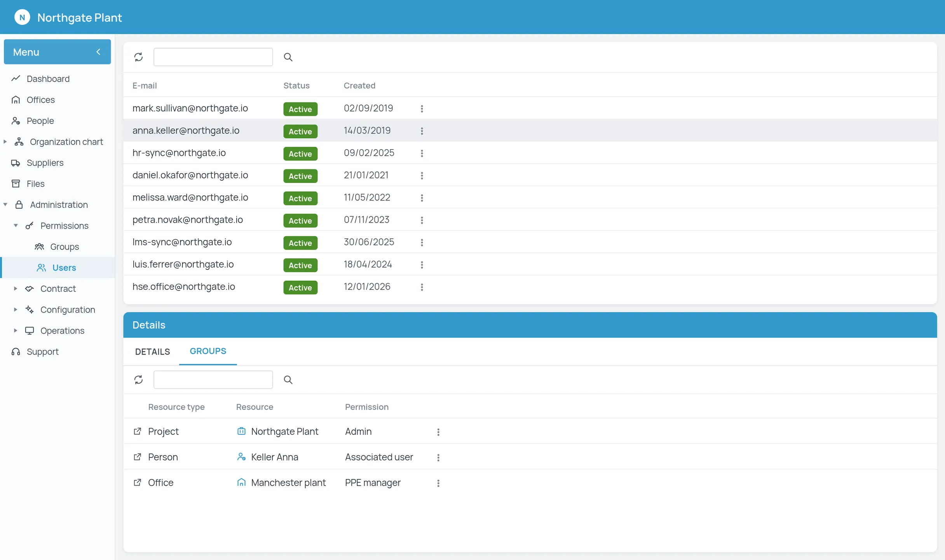
Task: Collapse the Menu sidebar
Action: click(98, 52)
